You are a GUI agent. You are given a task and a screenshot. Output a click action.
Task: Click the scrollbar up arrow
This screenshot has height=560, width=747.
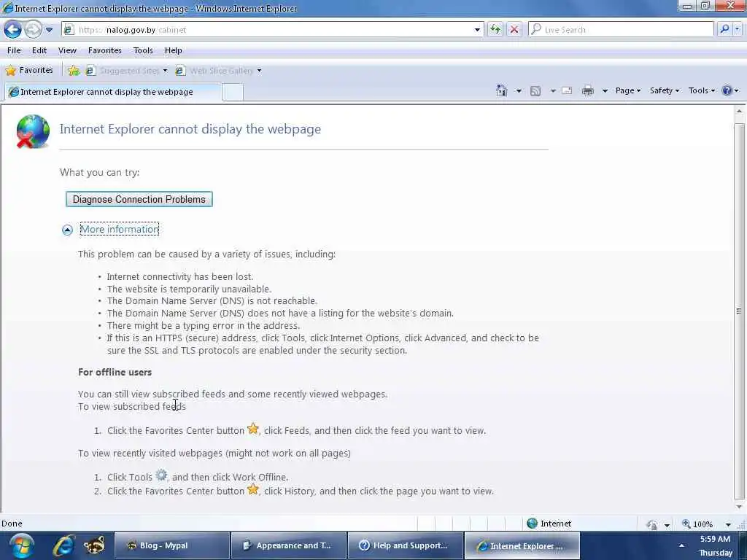(739, 111)
